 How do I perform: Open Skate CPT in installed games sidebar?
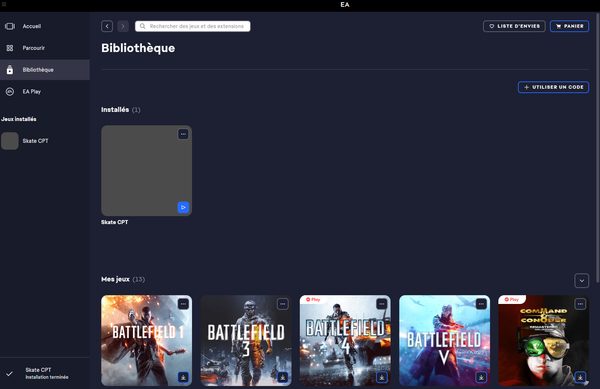45,141
